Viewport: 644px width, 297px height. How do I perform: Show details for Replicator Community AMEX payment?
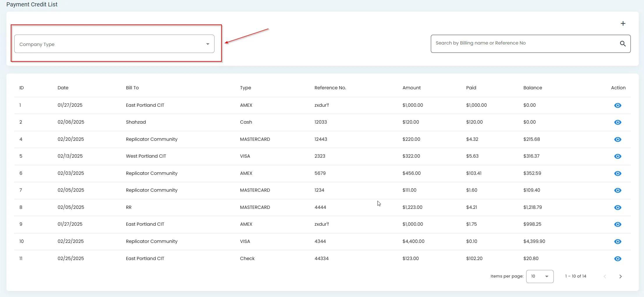[618, 173]
